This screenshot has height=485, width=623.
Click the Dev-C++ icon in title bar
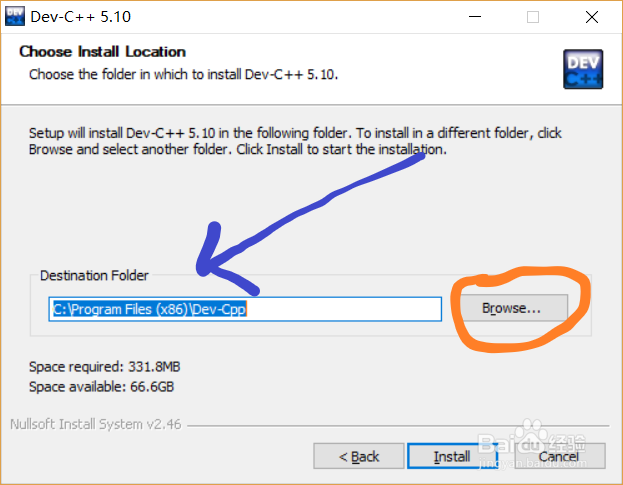click(x=15, y=16)
